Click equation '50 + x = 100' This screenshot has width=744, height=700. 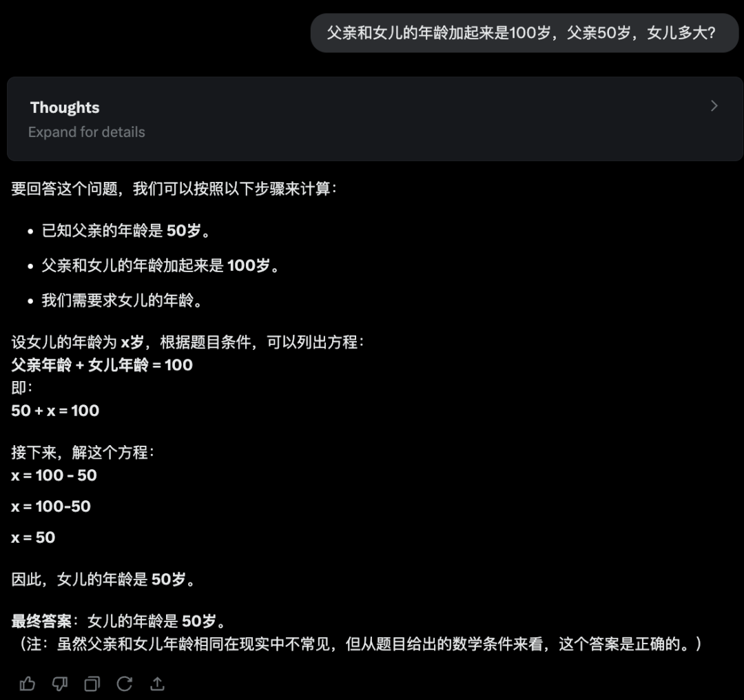tap(55, 410)
